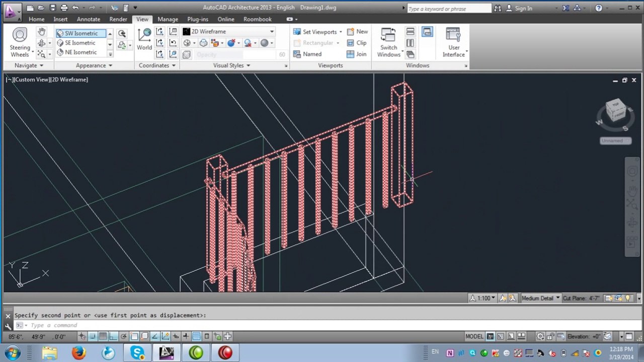The image size is (644, 362).
Task: Select the Orbit tool icon
Action: 41,43
